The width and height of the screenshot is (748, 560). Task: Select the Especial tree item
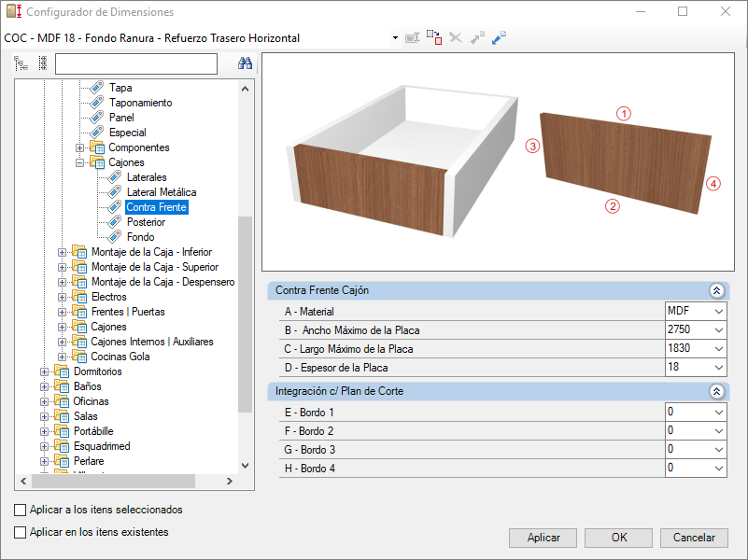coord(127,133)
